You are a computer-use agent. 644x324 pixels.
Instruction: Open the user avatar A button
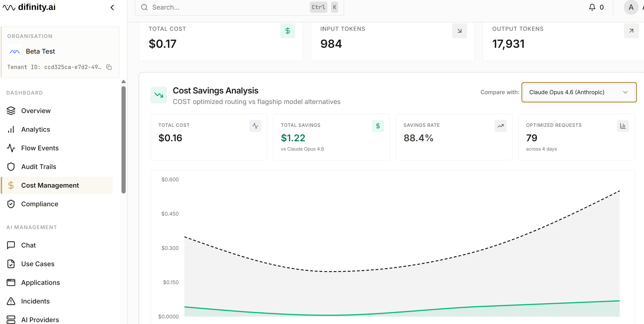click(x=631, y=7)
